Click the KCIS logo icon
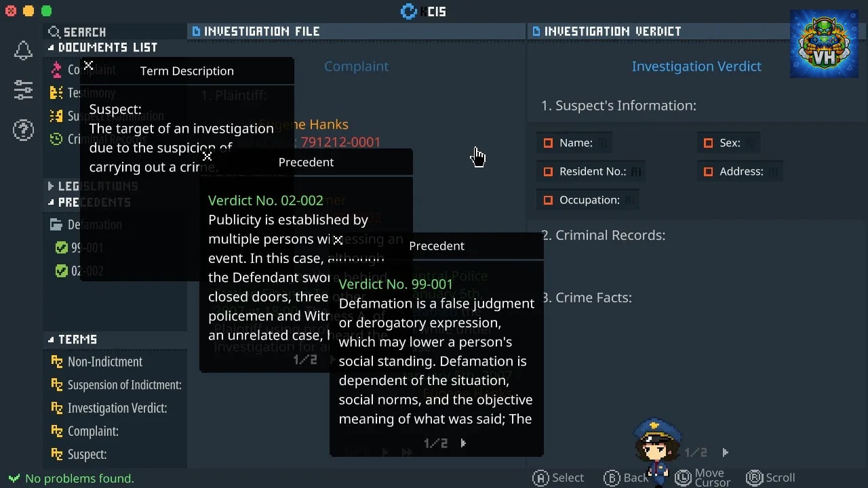This screenshot has height=488, width=868. coord(408,11)
